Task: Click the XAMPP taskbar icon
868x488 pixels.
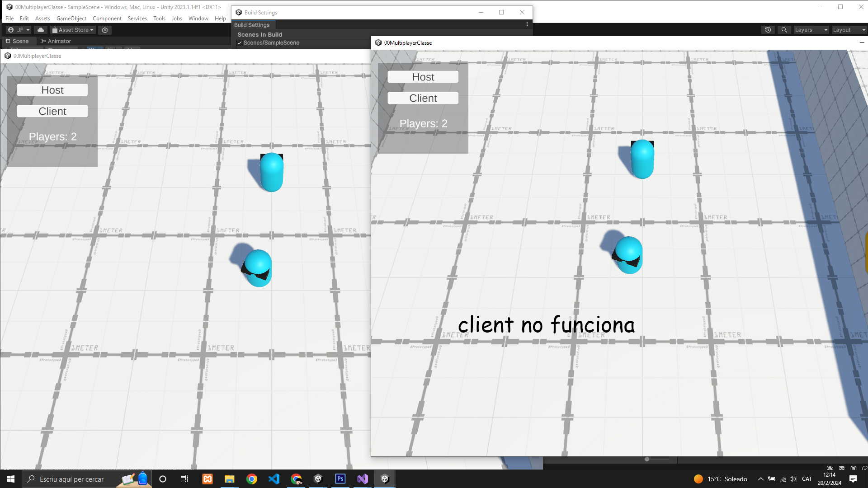Action: pos(208,479)
